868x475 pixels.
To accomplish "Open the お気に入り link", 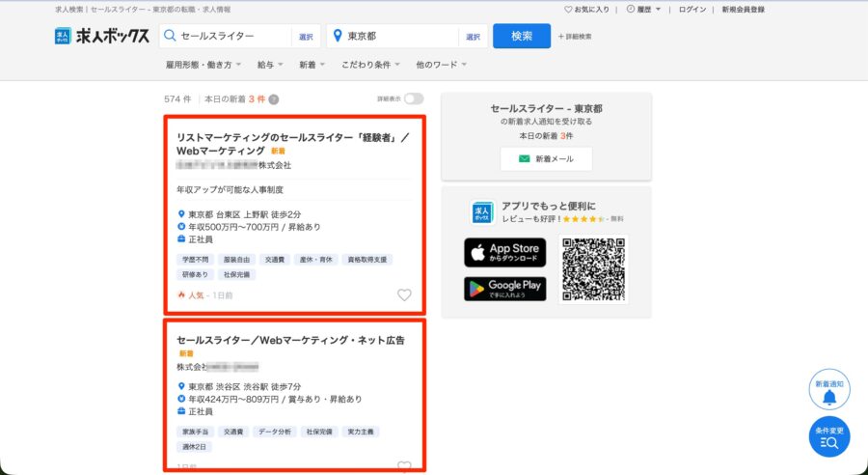I will tap(586, 10).
